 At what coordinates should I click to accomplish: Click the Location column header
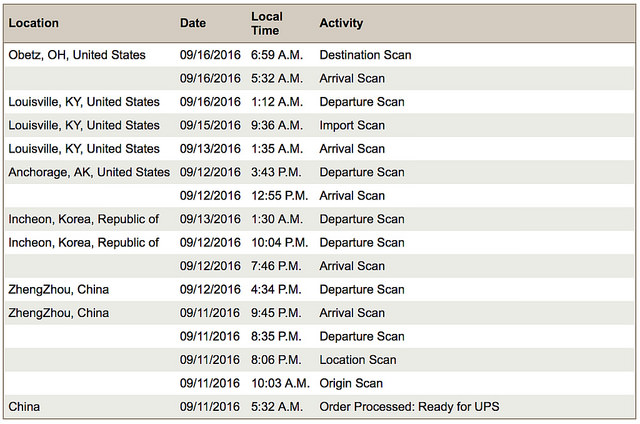click(33, 23)
